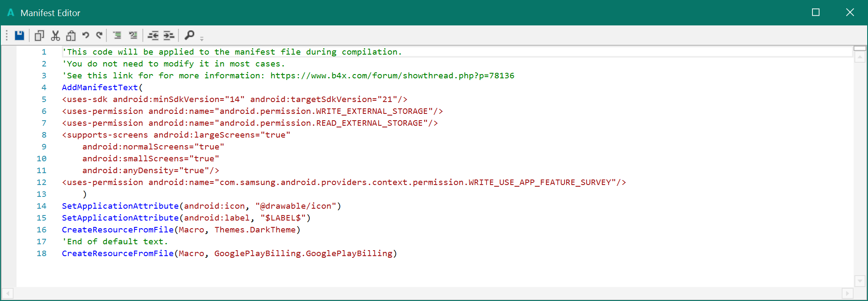Viewport: 868px width, 301px height.
Task: Click the WRITE_USE_APP_FEATURE_SURVEY permission line
Action: [344, 182]
